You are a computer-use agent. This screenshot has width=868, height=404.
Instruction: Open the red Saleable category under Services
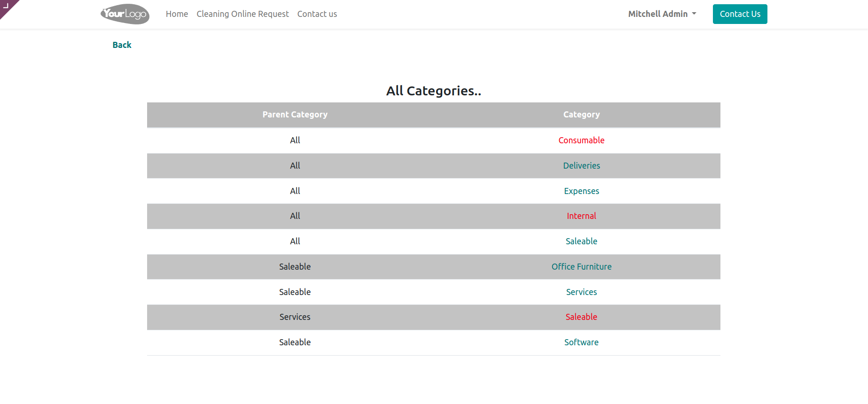point(581,317)
